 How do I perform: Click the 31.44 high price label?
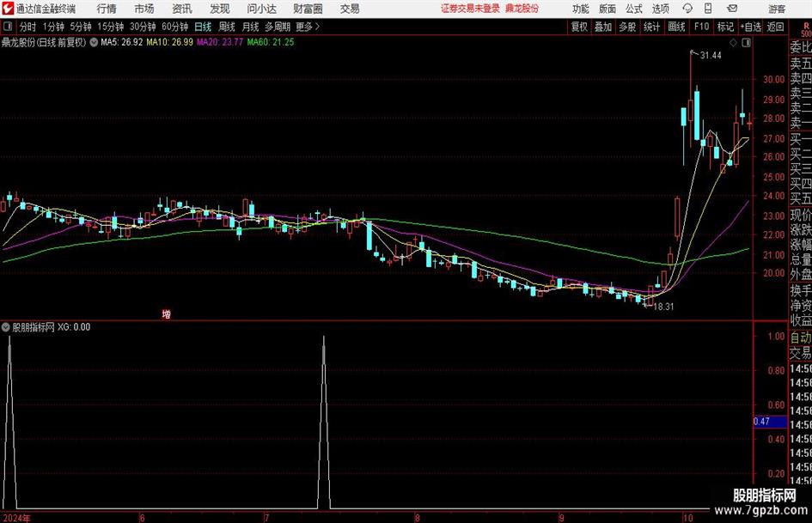tap(711, 56)
